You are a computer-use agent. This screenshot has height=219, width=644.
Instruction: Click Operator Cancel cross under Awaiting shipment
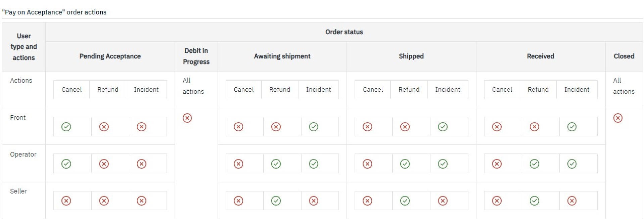click(238, 164)
